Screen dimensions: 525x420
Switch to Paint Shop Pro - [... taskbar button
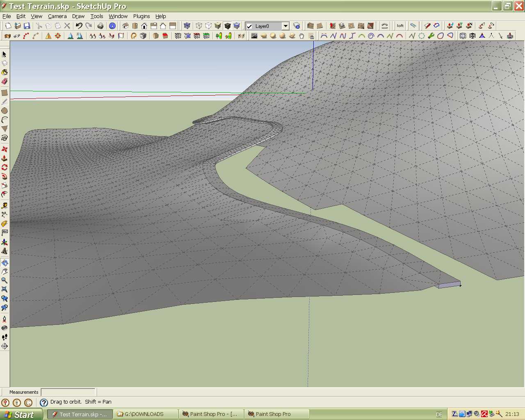[x=211, y=414]
